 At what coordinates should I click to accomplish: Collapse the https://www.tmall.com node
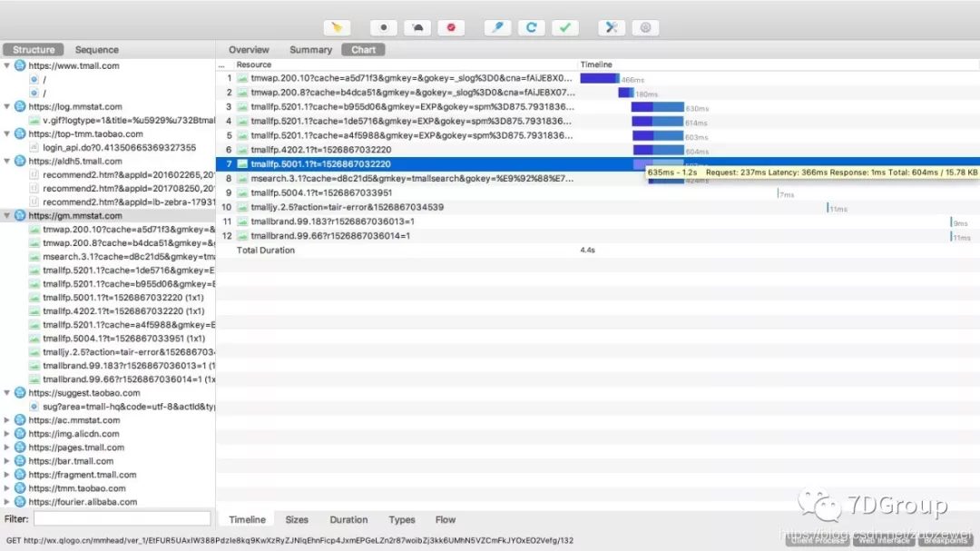pos(7,65)
